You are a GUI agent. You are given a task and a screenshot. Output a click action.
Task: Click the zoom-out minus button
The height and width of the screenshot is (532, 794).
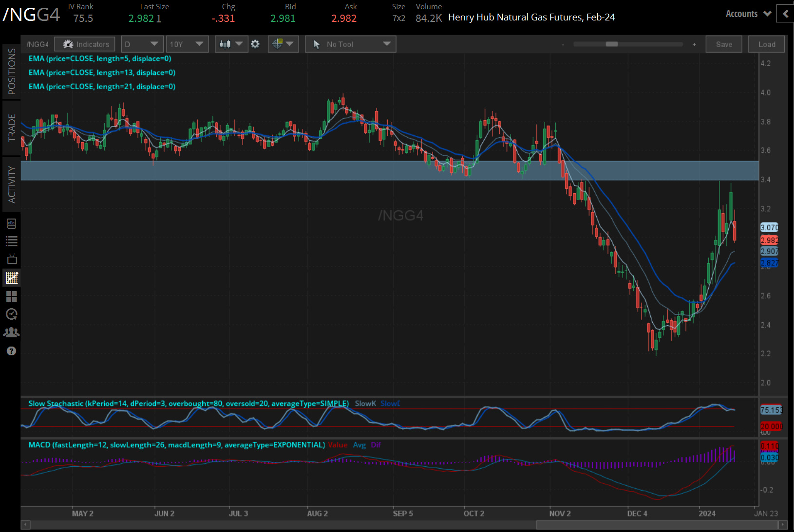pyautogui.click(x=563, y=44)
